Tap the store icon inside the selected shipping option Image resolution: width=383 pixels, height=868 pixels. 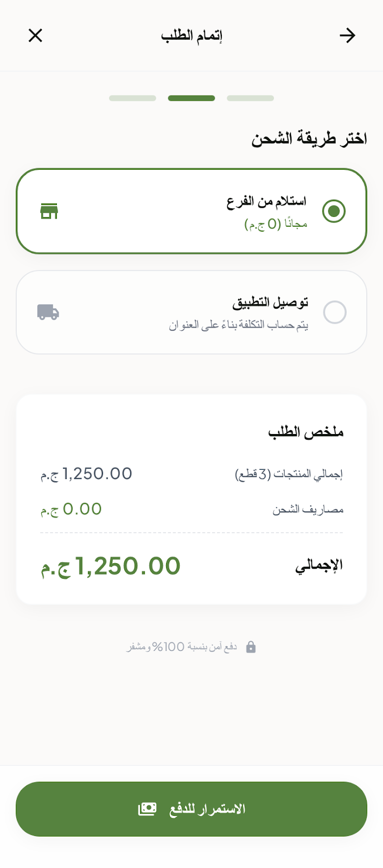50,211
